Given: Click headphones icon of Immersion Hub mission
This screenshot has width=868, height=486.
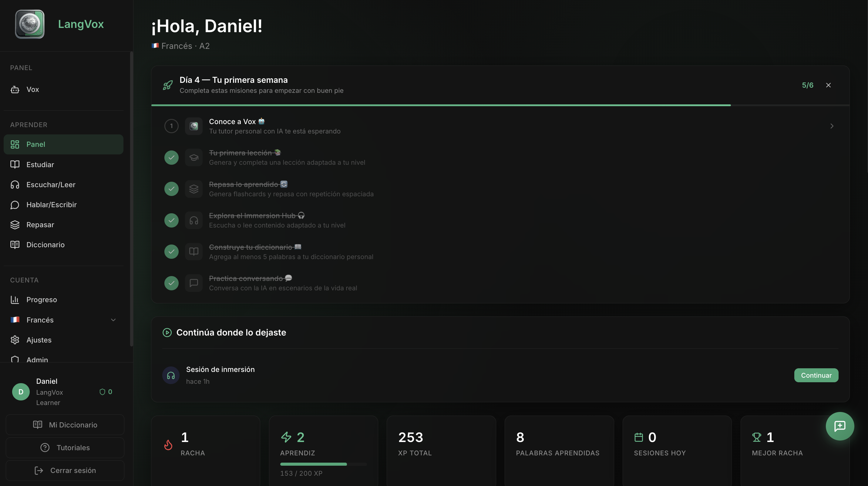Looking at the screenshot, I should tap(194, 220).
